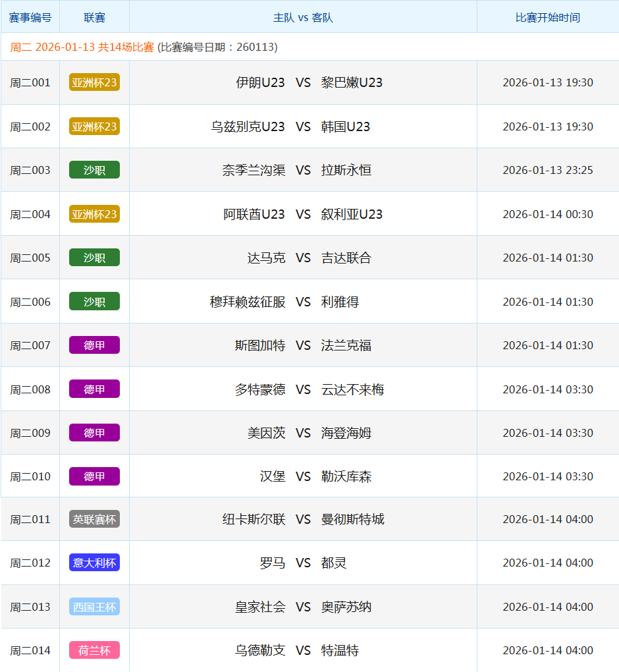Open home team 伊朗U23

260,82
